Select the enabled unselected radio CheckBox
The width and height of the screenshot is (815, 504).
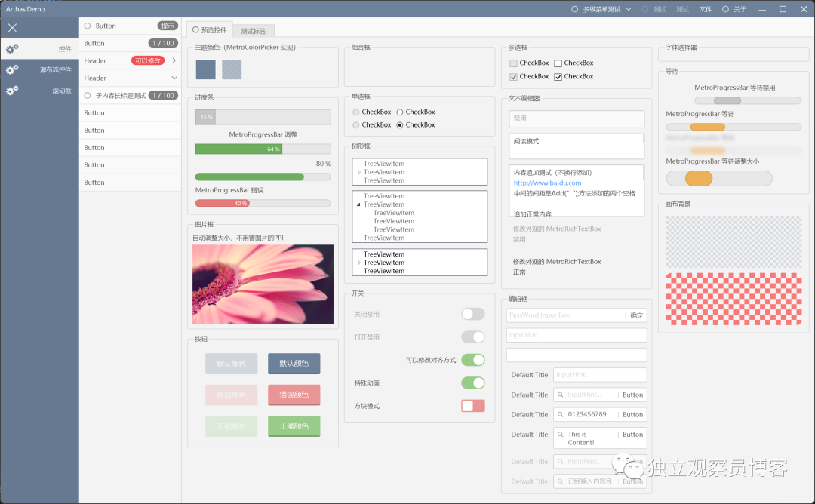tap(400, 112)
